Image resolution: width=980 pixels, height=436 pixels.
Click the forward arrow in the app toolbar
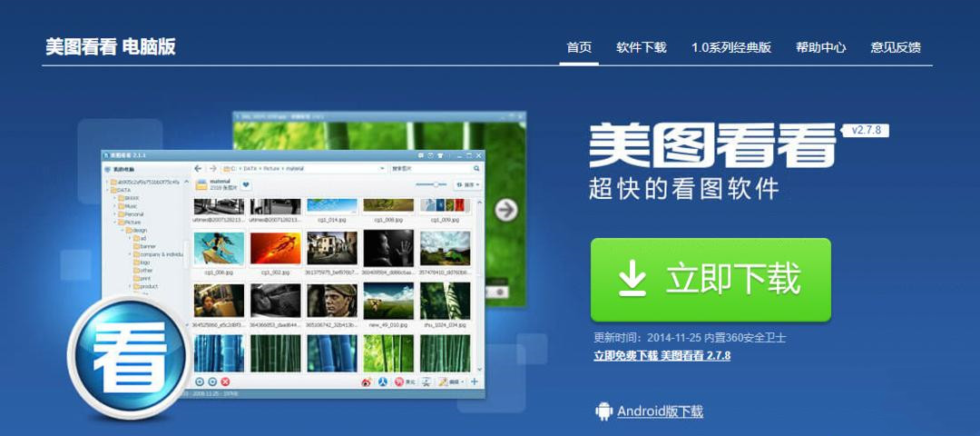(212, 168)
